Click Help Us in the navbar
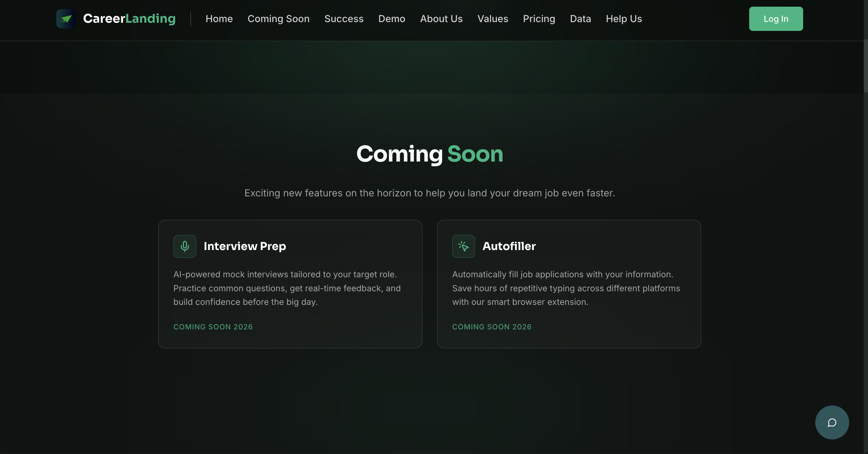Image resolution: width=868 pixels, height=454 pixels. pos(624,19)
